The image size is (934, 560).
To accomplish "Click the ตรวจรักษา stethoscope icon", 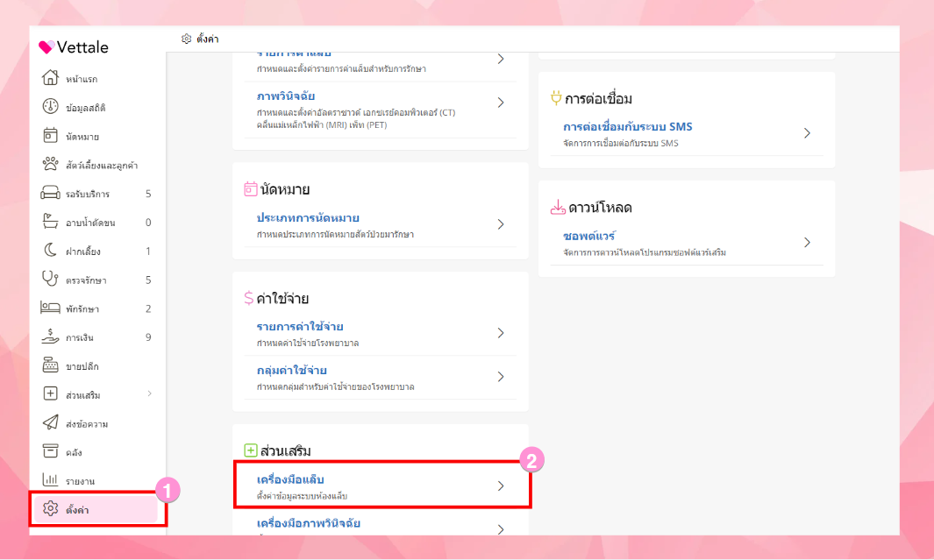I will coord(50,279).
